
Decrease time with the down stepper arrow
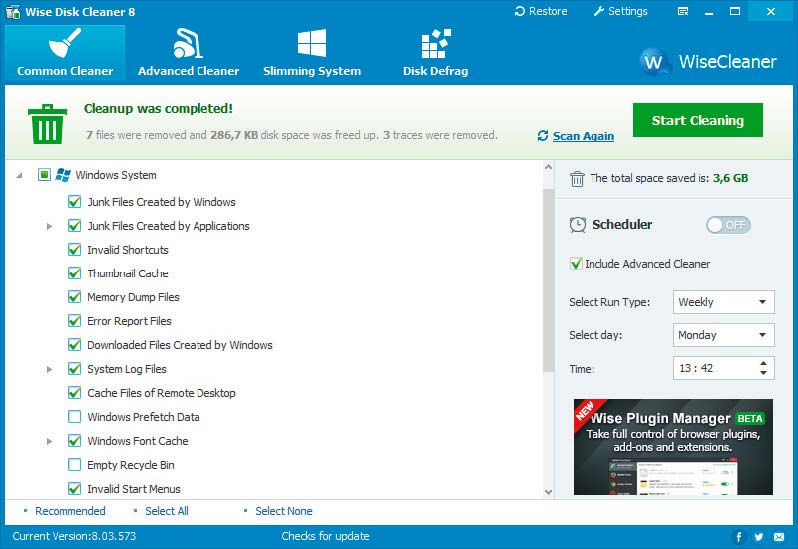coord(763,373)
